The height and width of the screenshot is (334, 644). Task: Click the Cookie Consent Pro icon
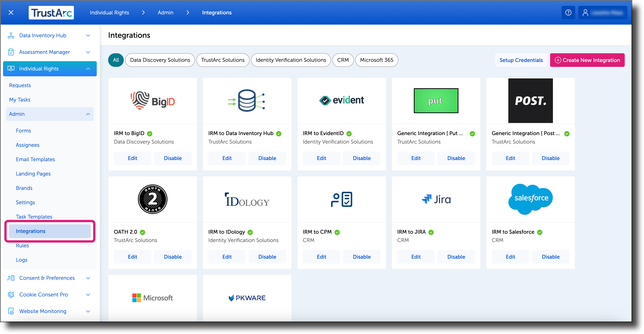pos(11,295)
